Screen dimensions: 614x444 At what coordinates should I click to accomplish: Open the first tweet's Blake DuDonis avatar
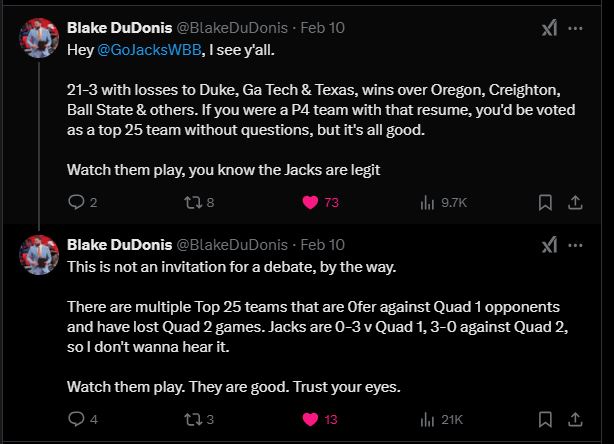point(39,38)
